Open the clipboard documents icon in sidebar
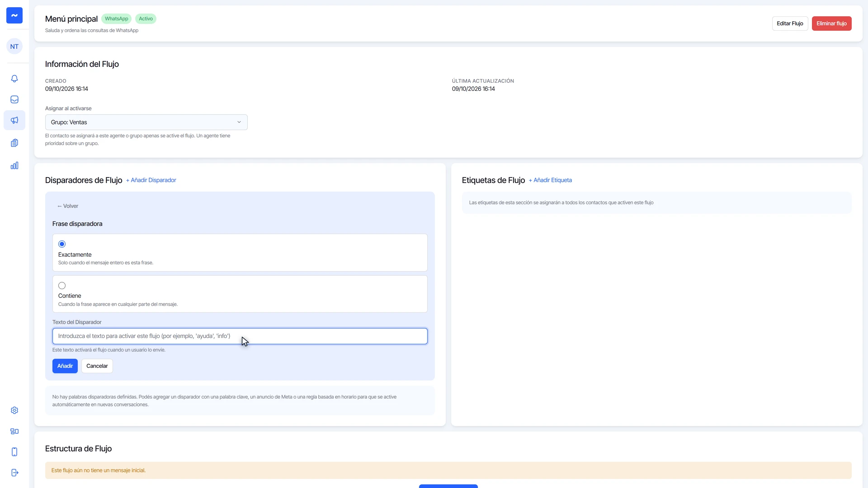This screenshot has width=868, height=488. (14, 143)
